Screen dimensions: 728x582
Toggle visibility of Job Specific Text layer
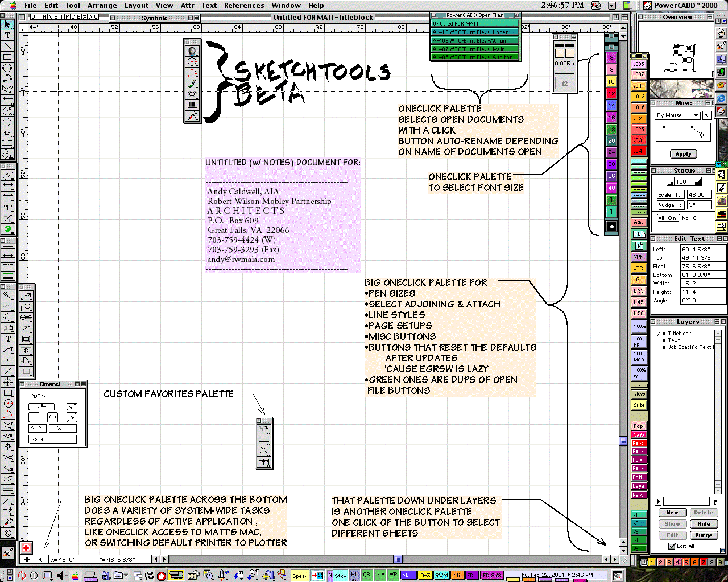[x=664, y=347]
